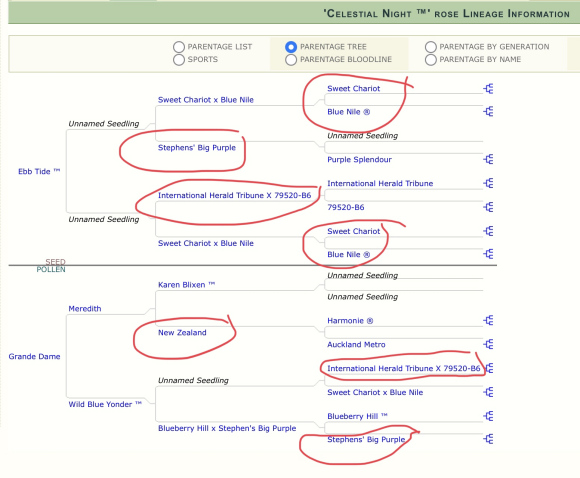Screen dimensions: 580x478
Task: Open the Meredith rose link
Action: 85,309
